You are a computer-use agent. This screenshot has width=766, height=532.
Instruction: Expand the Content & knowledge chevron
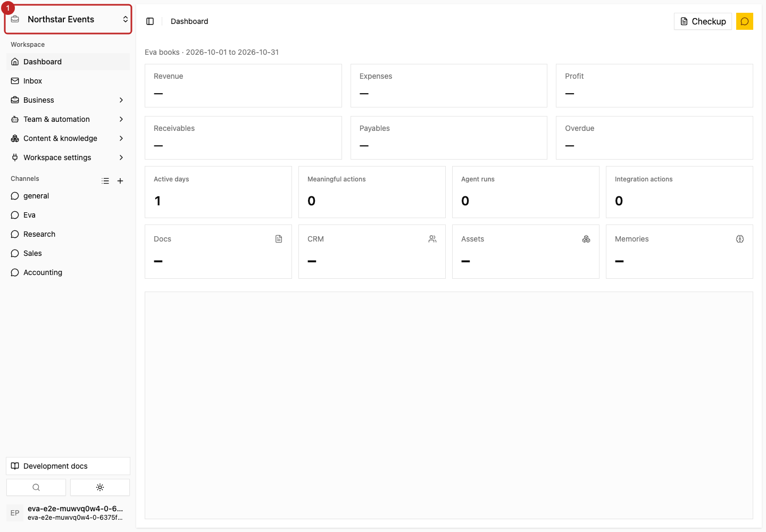[x=121, y=138]
